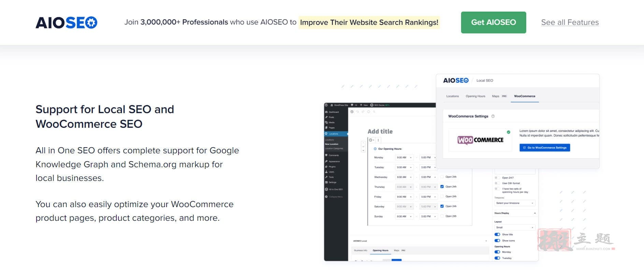Click Location Categories in the sidebar submenu
The width and height of the screenshot is (644, 277).
(334, 149)
